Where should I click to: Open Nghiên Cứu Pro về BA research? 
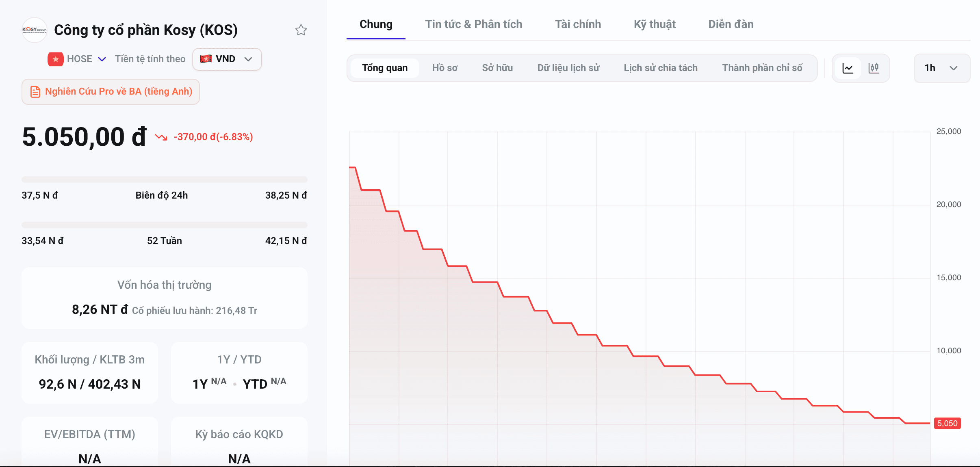click(x=111, y=92)
